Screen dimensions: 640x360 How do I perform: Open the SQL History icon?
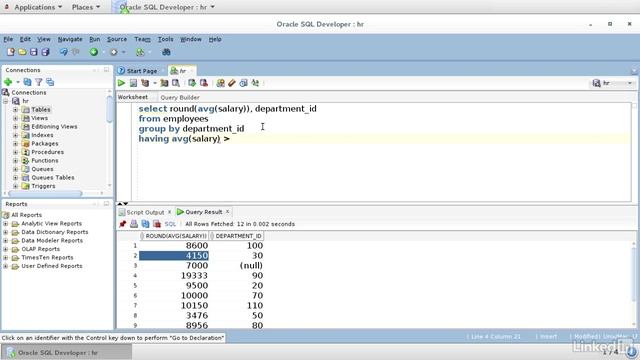pos(244,83)
